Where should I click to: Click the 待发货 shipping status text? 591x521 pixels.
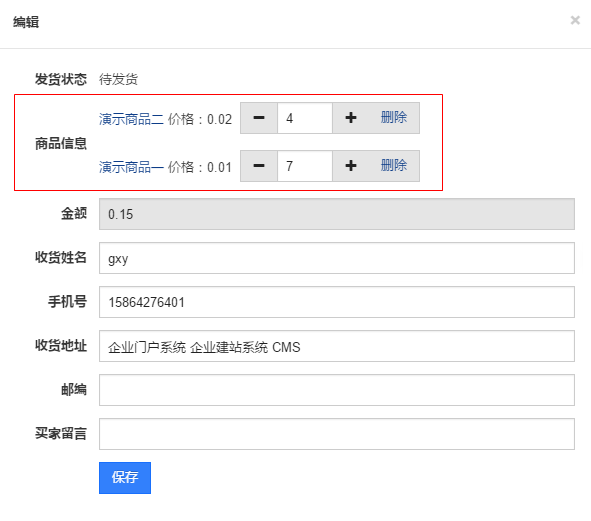coord(118,79)
